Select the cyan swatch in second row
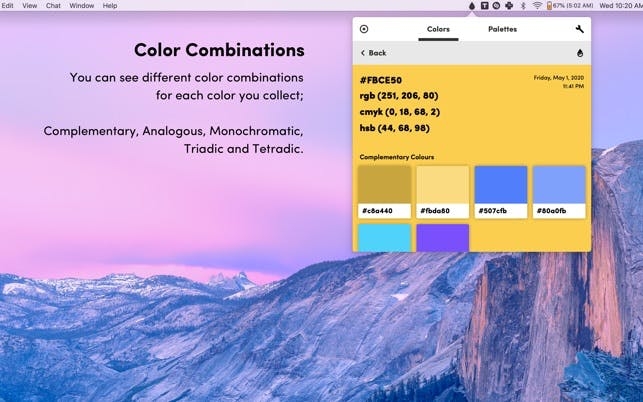The width and height of the screenshot is (643, 402). click(384, 238)
